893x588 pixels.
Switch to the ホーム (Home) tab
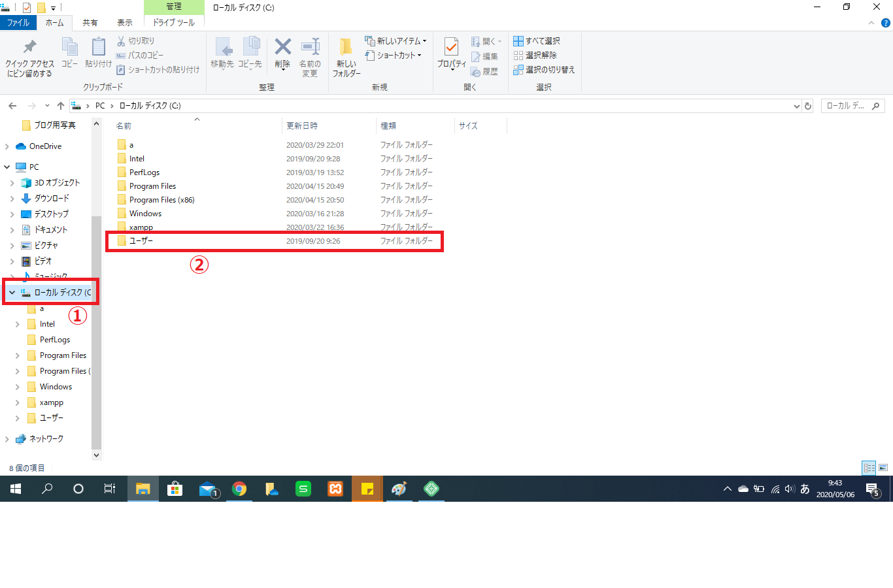click(55, 23)
